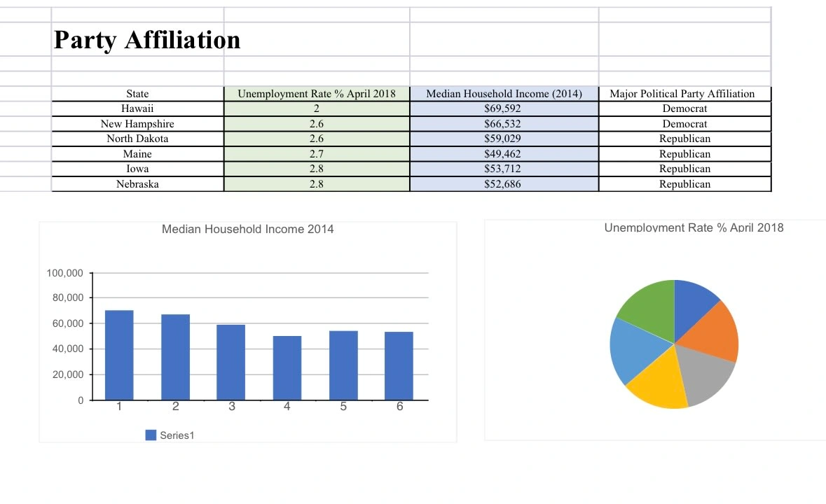Viewport: 826px width, 504px height.
Task: Select the Median Household Income (2014) header
Action: [504, 94]
